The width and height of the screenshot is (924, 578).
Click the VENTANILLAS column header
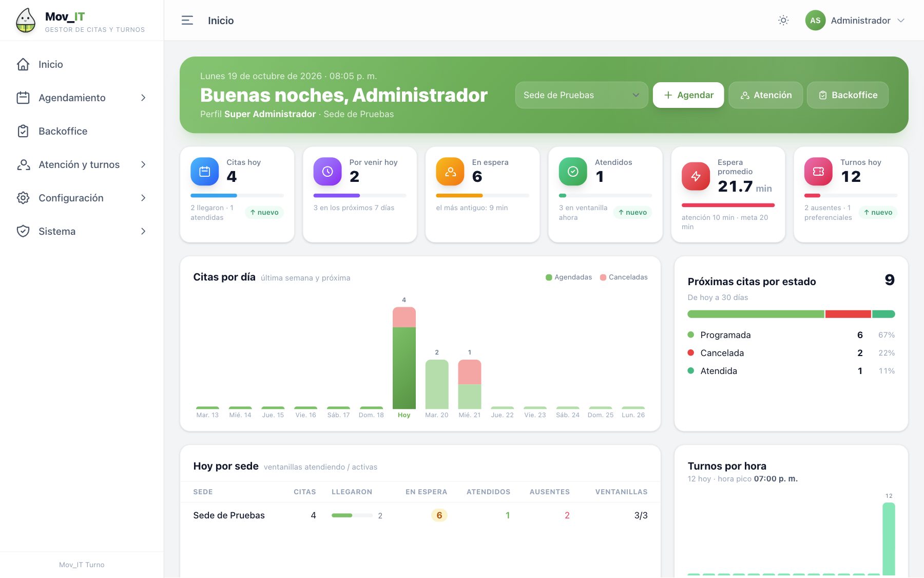[x=621, y=492]
